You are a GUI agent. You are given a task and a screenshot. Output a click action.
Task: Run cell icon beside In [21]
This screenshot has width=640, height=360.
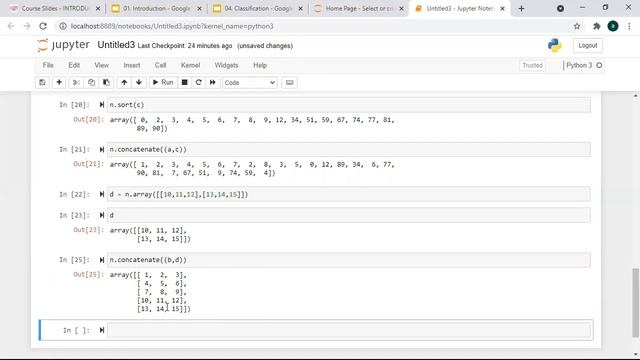pos(102,149)
